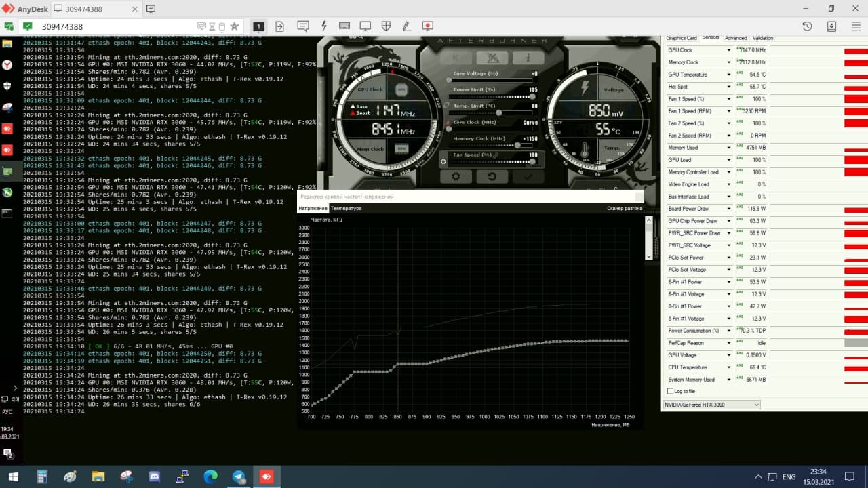Enable the Log to file checkbox
This screenshot has width=868, height=488.
tap(670, 391)
